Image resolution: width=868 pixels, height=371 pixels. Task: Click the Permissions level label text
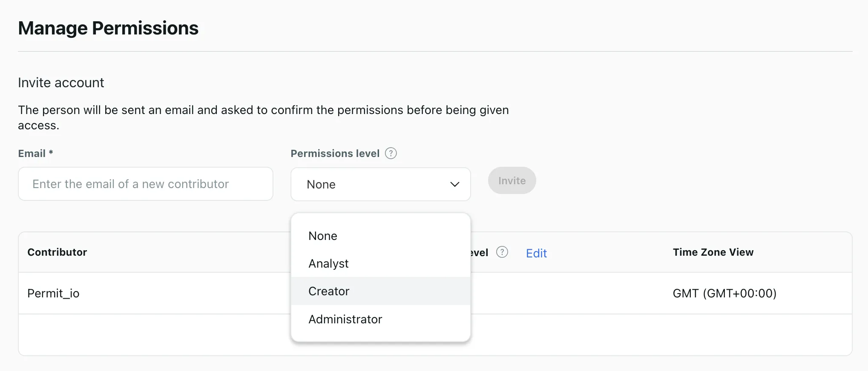tap(335, 154)
